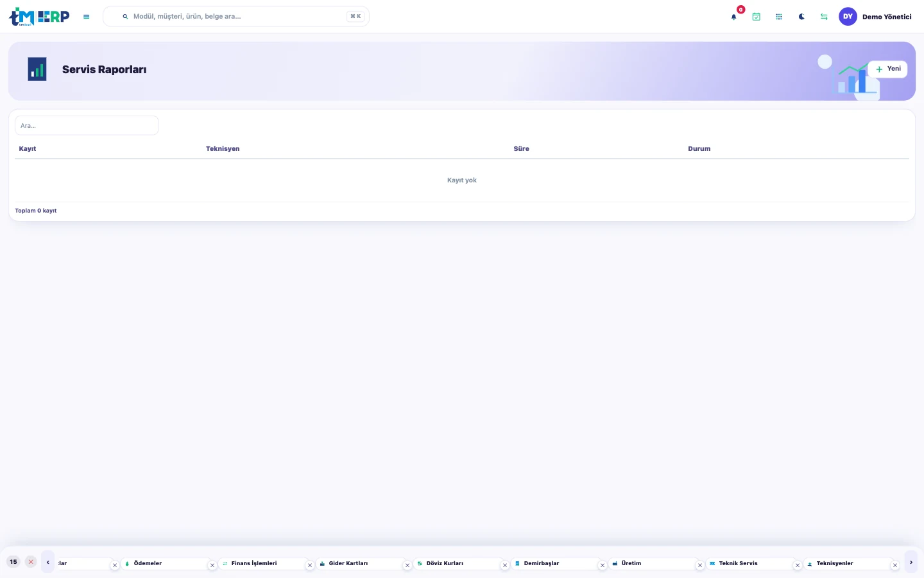Go to home via tM ERP logo
Image resolution: width=924 pixels, height=578 pixels.
39,17
